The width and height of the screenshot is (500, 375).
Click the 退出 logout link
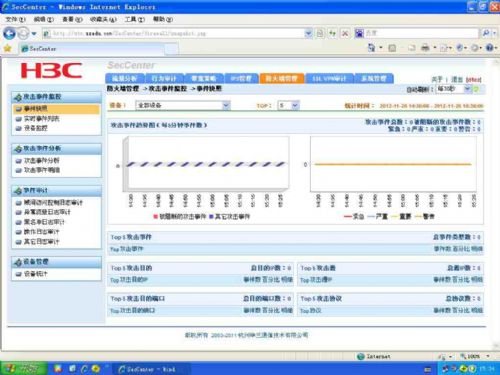pos(457,80)
